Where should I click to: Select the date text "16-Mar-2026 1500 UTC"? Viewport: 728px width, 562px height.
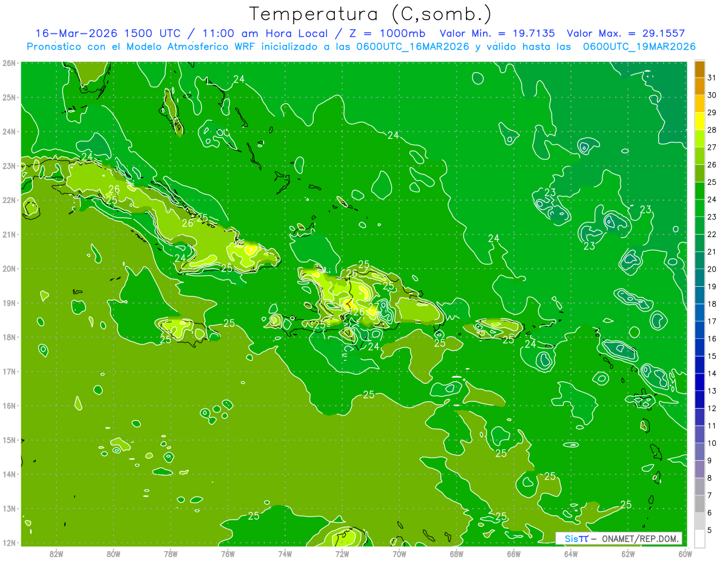pyautogui.click(x=107, y=33)
